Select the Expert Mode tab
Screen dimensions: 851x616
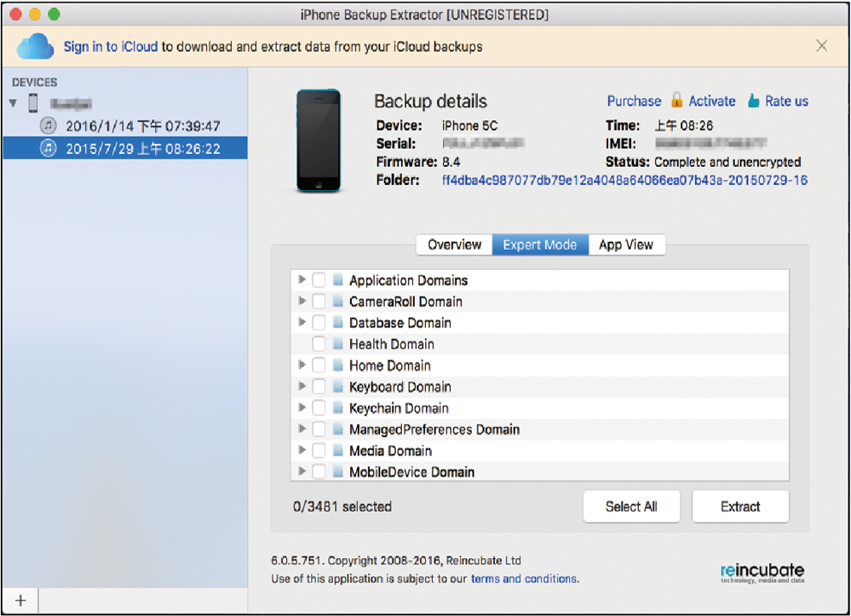(x=540, y=245)
